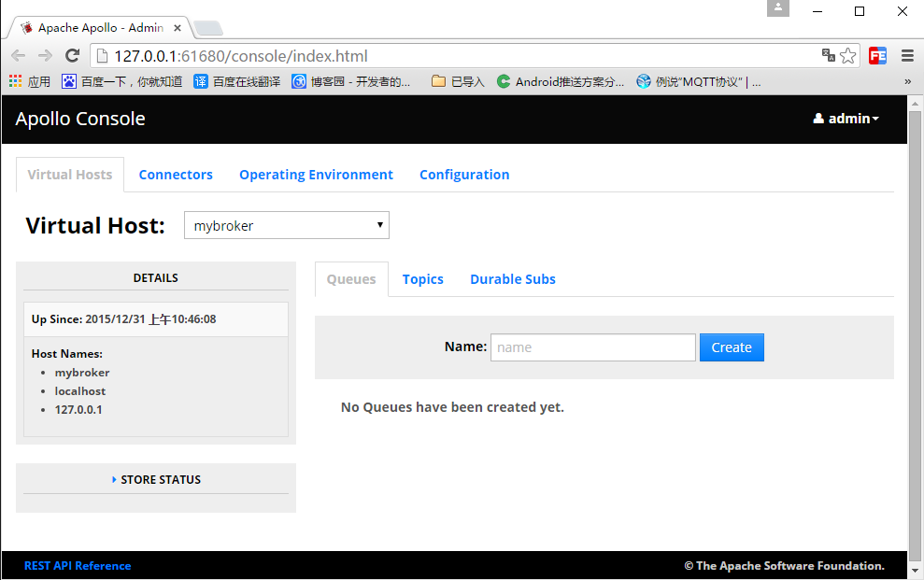Open the admin user dropdown
The image size is (924, 580).
(846, 119)
